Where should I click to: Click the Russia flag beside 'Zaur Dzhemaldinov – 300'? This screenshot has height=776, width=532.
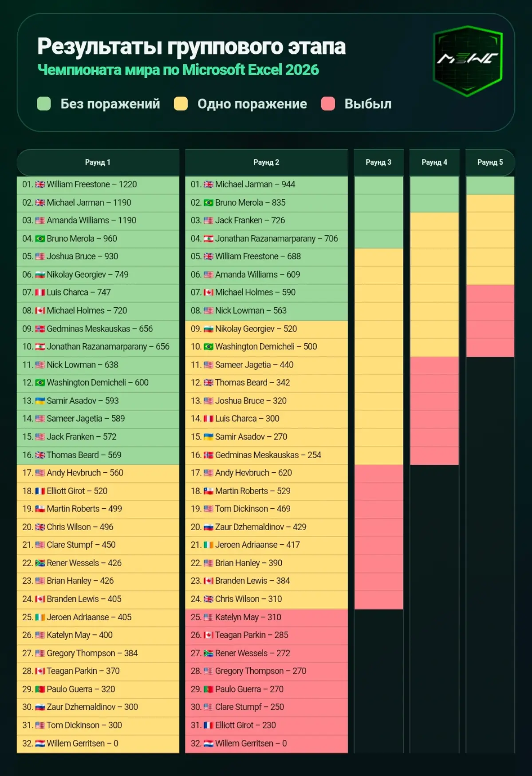(40, 707)
